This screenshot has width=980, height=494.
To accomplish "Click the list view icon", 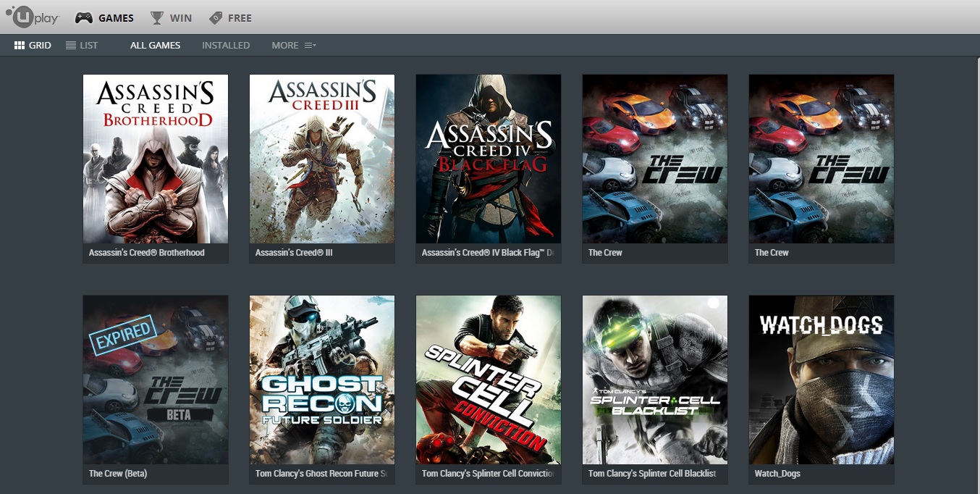I will (x=71, y=45).
